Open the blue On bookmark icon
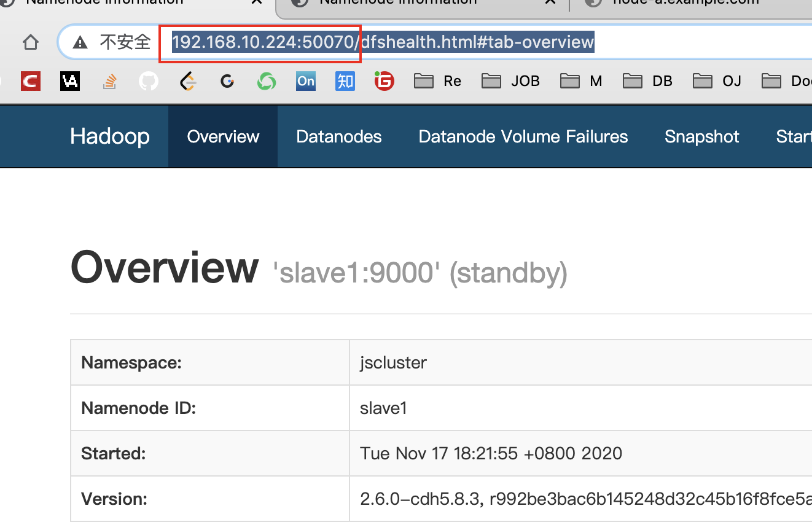 point(305,80)
